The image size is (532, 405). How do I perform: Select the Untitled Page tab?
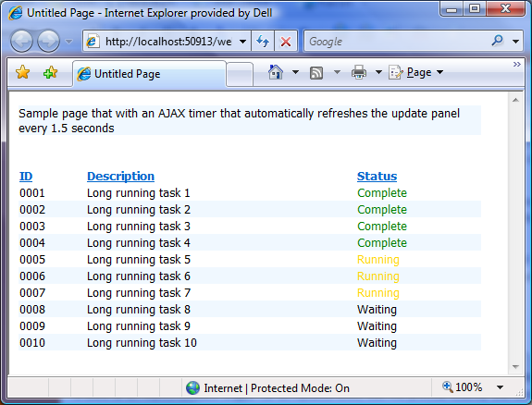(149, 74)
